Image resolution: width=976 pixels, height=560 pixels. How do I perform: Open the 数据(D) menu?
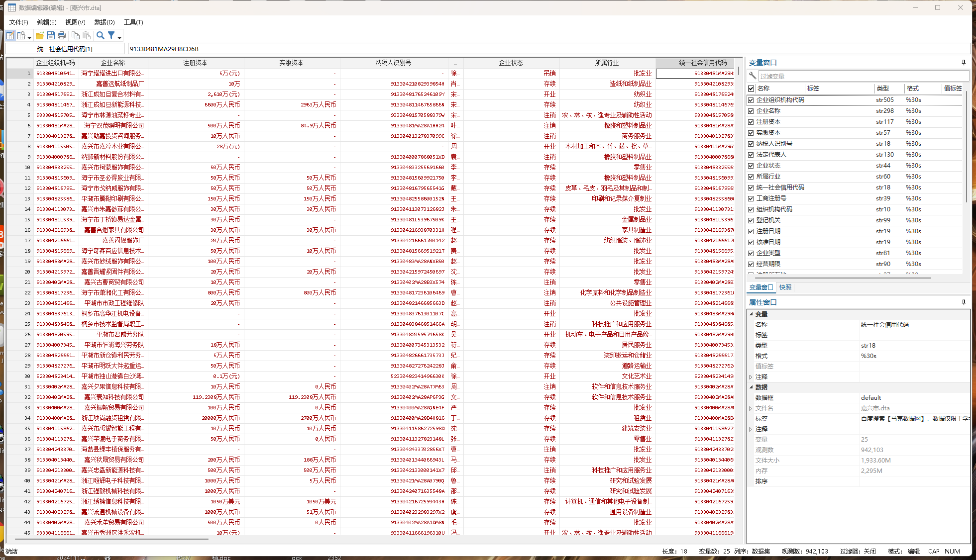pyautogui.click(x=105, y=22)
